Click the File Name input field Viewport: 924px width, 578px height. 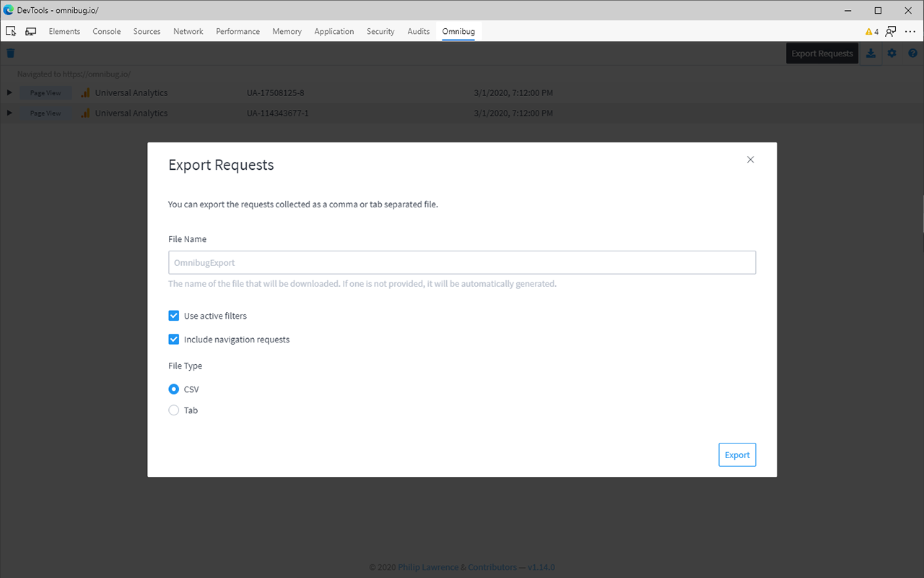click(x=462, y=262)
